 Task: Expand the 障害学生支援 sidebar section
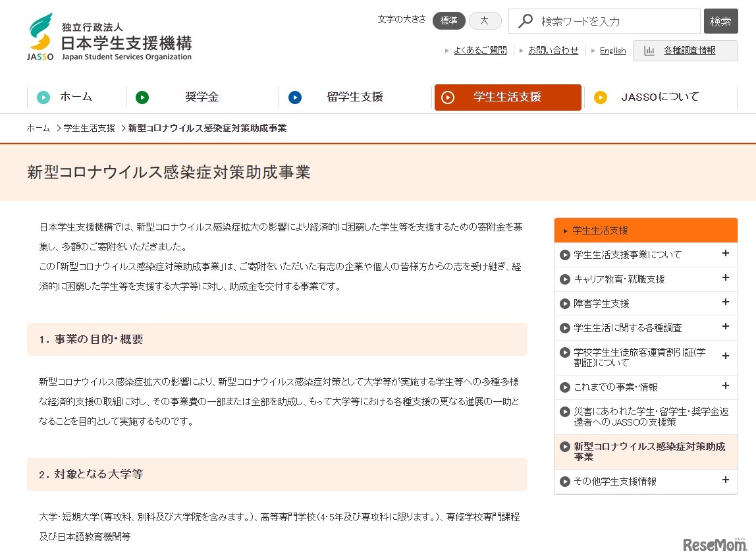point(726,303)
